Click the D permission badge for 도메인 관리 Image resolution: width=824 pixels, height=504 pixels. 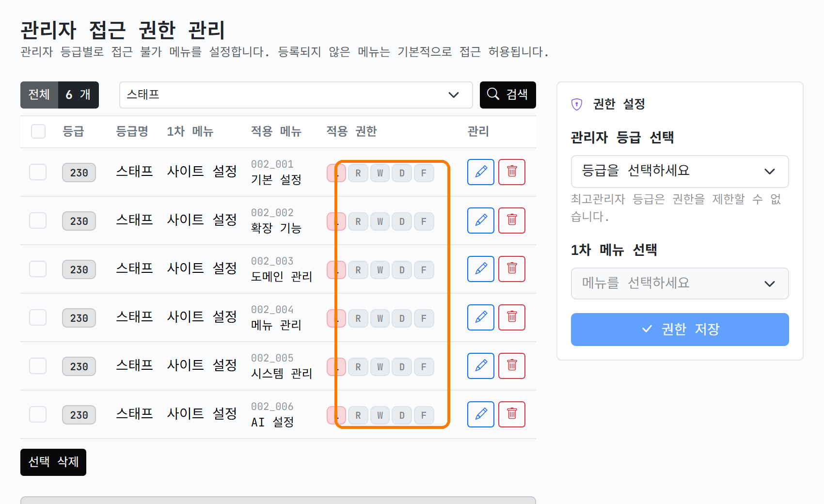(x=402, y=270)
